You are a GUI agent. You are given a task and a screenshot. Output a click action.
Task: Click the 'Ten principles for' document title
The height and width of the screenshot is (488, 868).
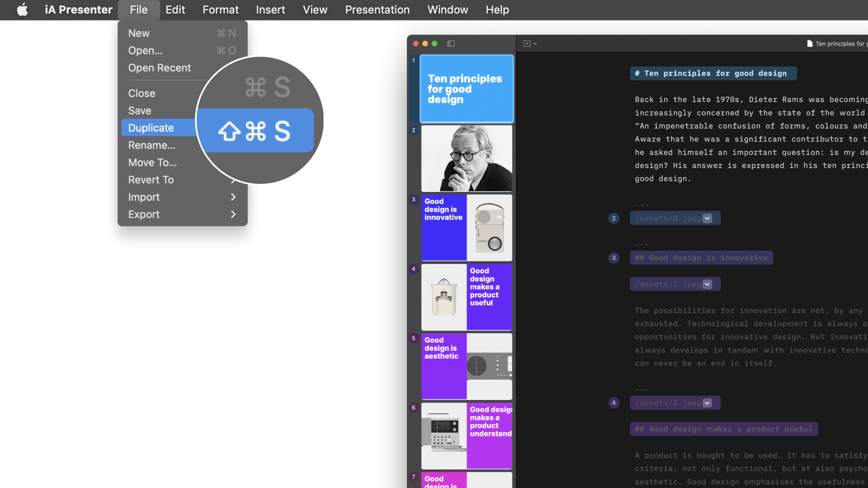pos(841,44)
